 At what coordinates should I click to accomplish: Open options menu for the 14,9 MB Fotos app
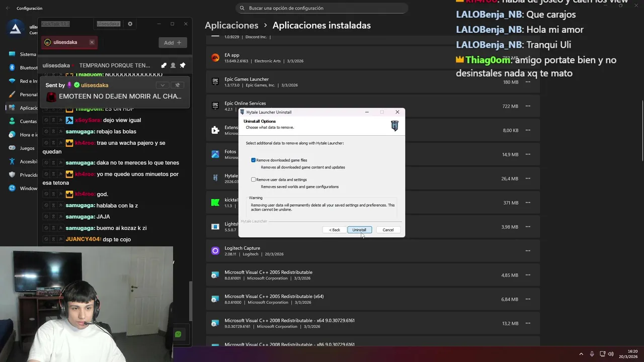(x=528, y=154)
